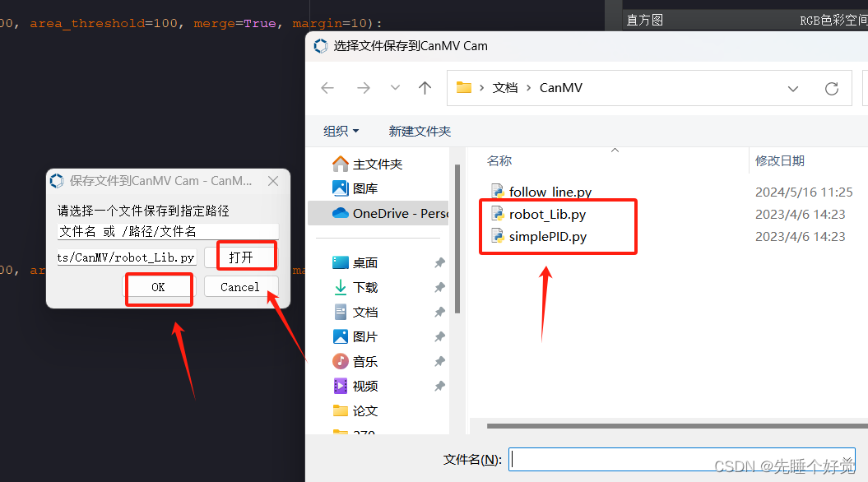Click in the 文件名(N) input field
868x482 pixels.
(682, 459)
